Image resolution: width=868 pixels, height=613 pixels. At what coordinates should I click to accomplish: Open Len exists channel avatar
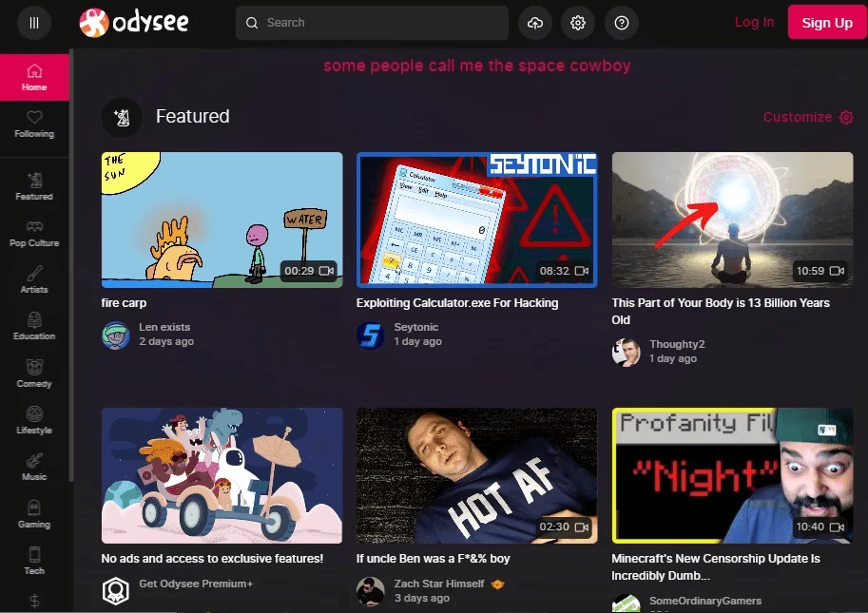(x=116, y=335)
